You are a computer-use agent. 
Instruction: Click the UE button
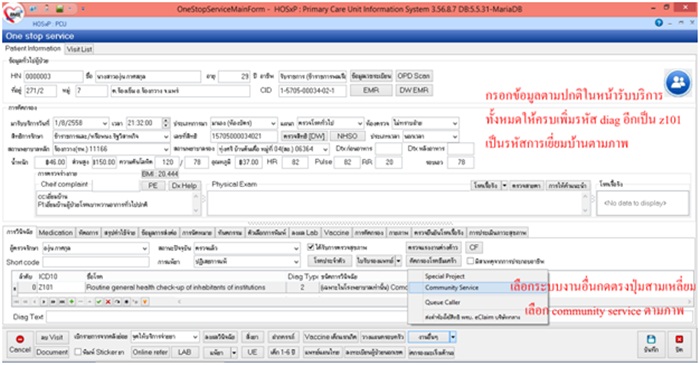click(x=252, y=352)
